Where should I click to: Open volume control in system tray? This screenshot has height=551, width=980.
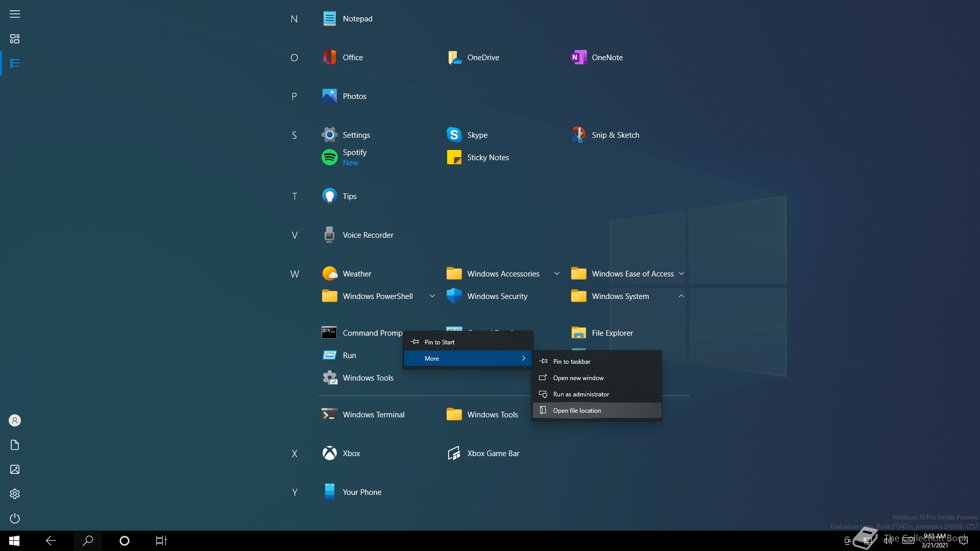coord(888,541)
